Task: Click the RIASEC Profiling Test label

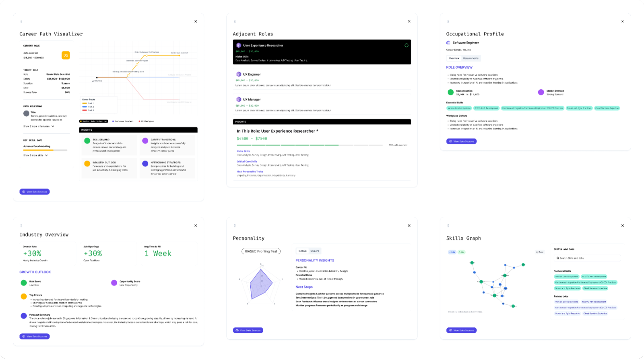Action: click(x=261, y=251)
